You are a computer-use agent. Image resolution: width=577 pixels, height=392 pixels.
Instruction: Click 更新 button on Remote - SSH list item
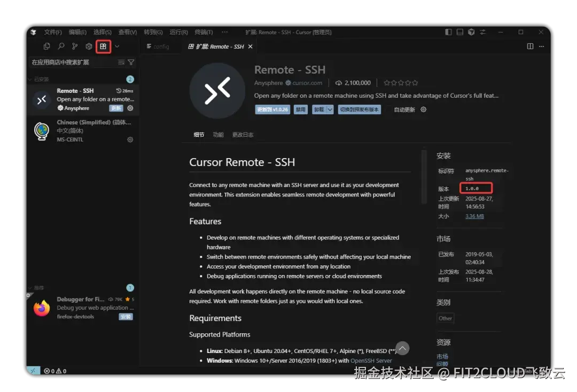(x=116, y=108)
